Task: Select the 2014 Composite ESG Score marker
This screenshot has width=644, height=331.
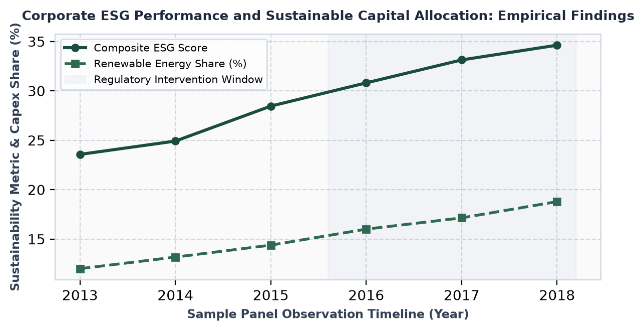Action: coord(175,141)
